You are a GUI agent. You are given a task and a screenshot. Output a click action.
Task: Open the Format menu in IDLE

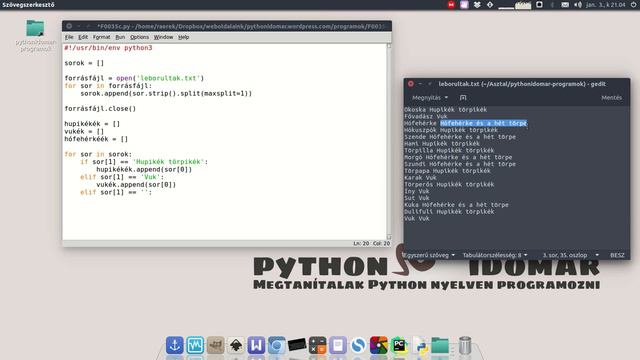click(101, 37)
